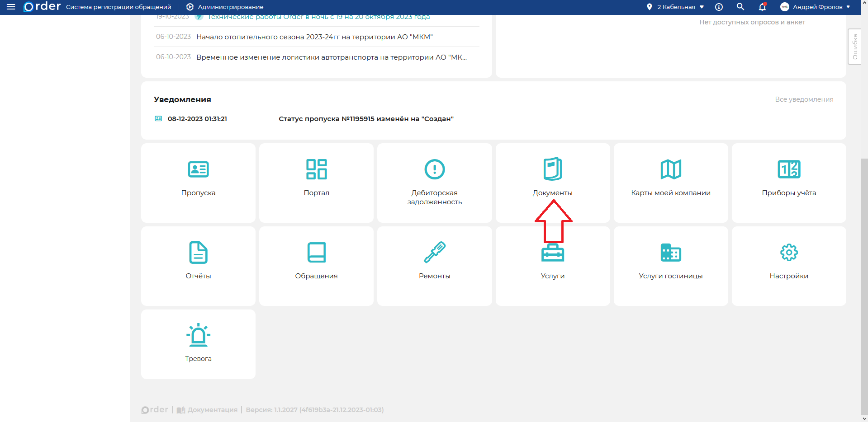Click the info icon in header
The image size is (868, 422).
point(719,7)
